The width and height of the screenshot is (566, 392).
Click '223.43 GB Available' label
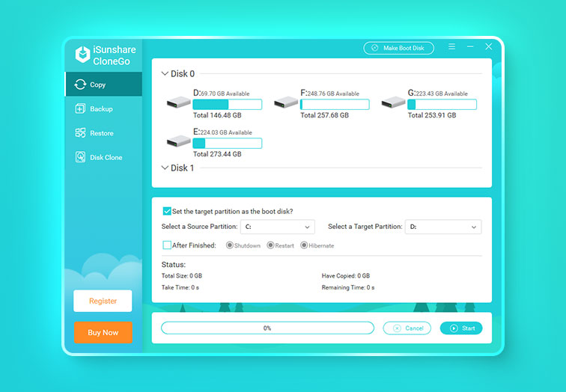[442, 94]
